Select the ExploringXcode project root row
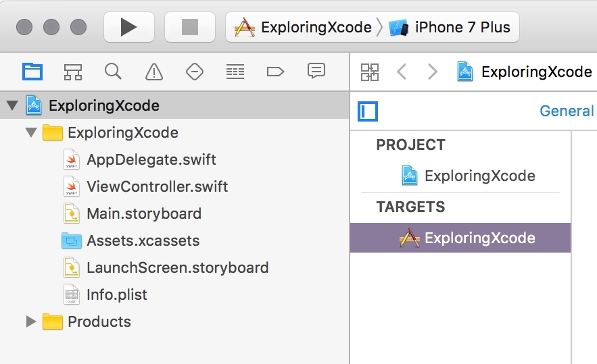The height and width of the screenshot is (364, 597). pyautogui.click(x=174, y=105)
